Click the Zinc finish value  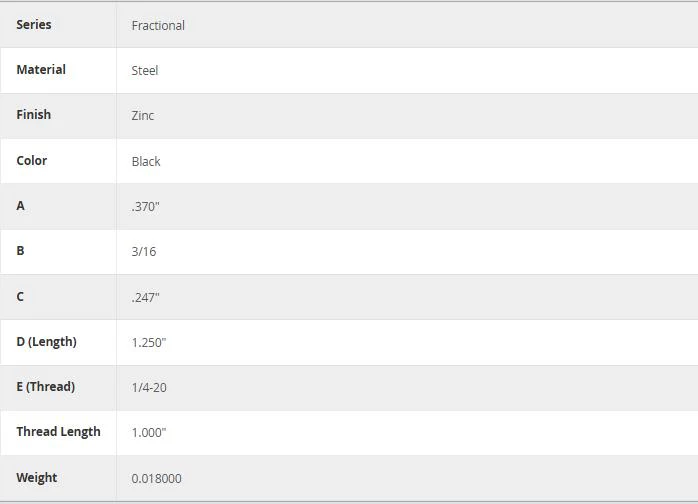pos(143,116)
